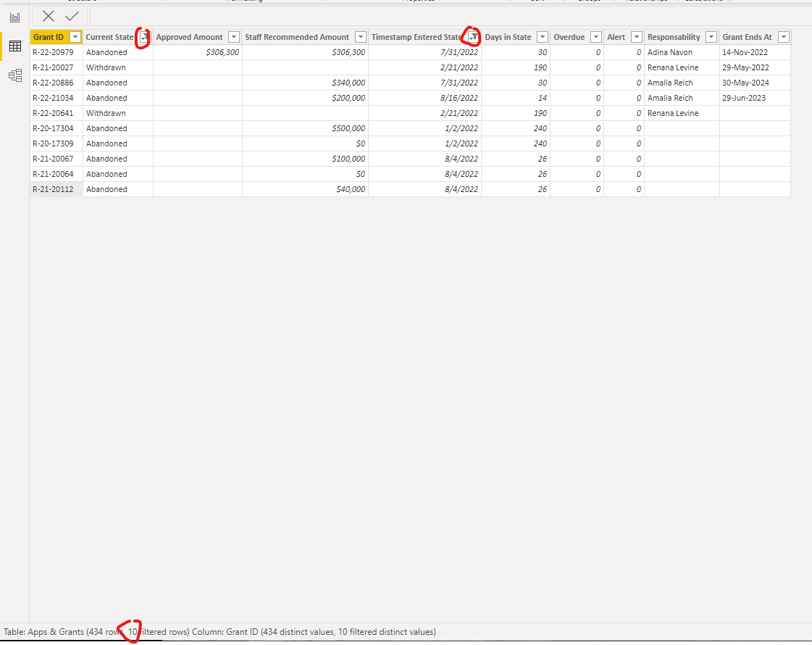Click cell R-20-17309
This screenshot has width=812, height=645.
coord(56,143)
